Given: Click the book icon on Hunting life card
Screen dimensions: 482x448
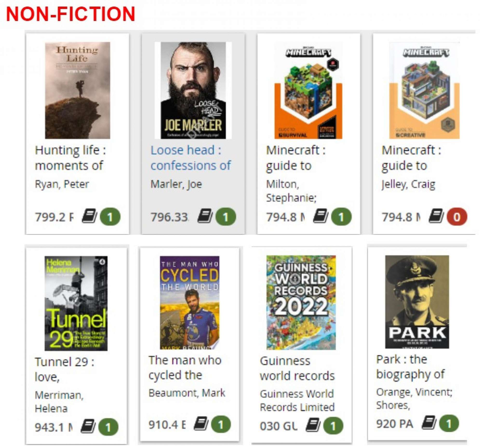Looking at the screenshot, I should [x=89, y=216].
